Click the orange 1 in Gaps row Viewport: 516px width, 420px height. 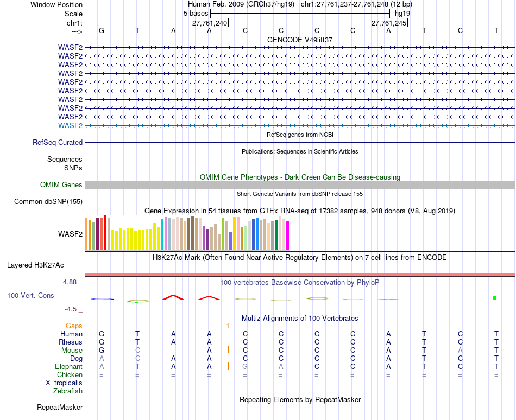click(228, 326)
